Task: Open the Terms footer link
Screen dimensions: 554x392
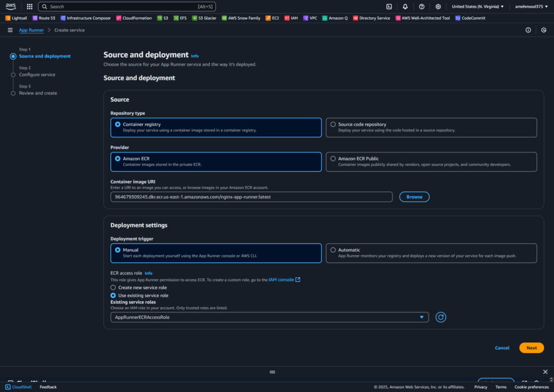Action: click(500, 387)
